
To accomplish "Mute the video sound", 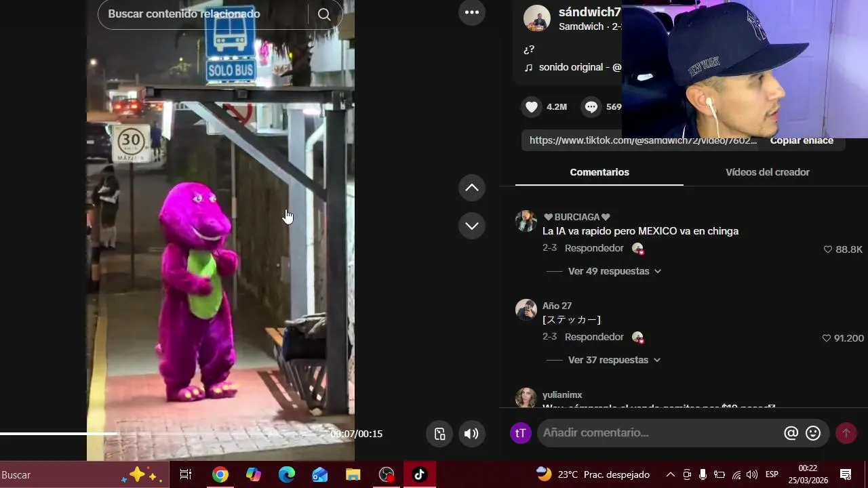I will [472, 434].
